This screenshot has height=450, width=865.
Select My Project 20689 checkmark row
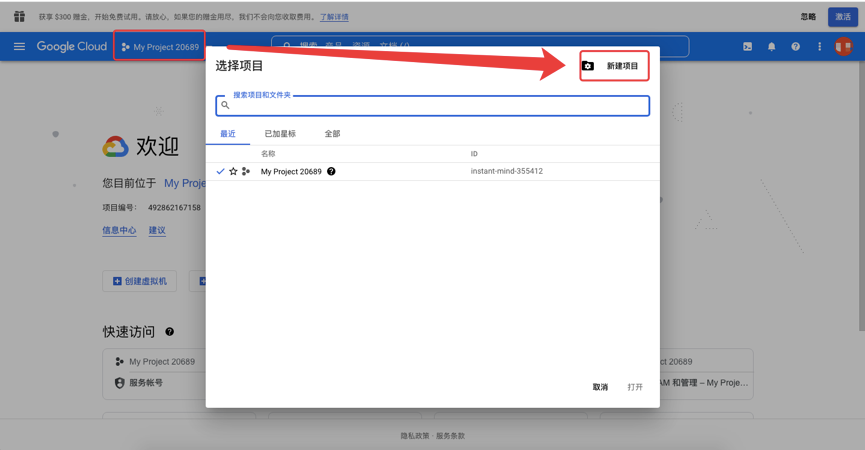pos(290,172)
